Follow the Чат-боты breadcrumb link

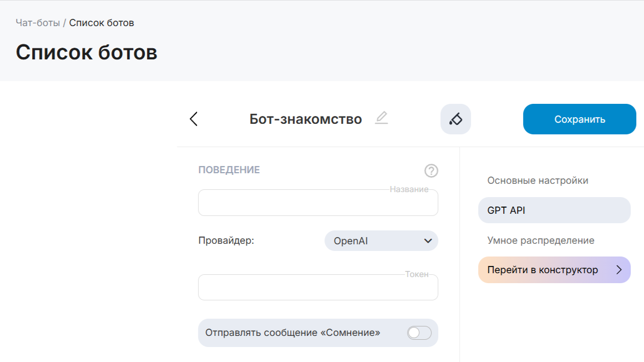pyautogui.click(x=38, y=23)
